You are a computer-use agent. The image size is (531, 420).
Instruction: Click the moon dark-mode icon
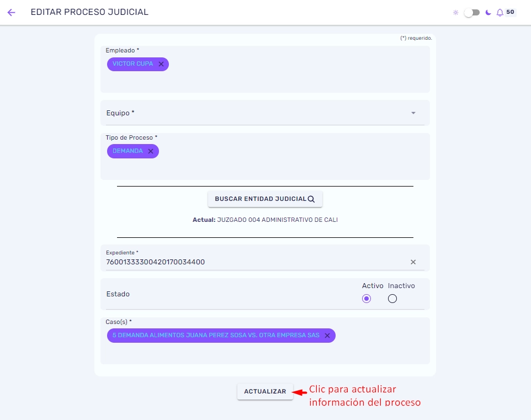488,13
